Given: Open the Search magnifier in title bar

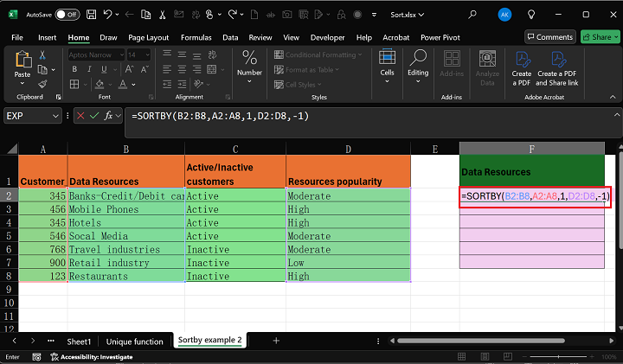Looking at the screenshot, I should coord(472,15).
